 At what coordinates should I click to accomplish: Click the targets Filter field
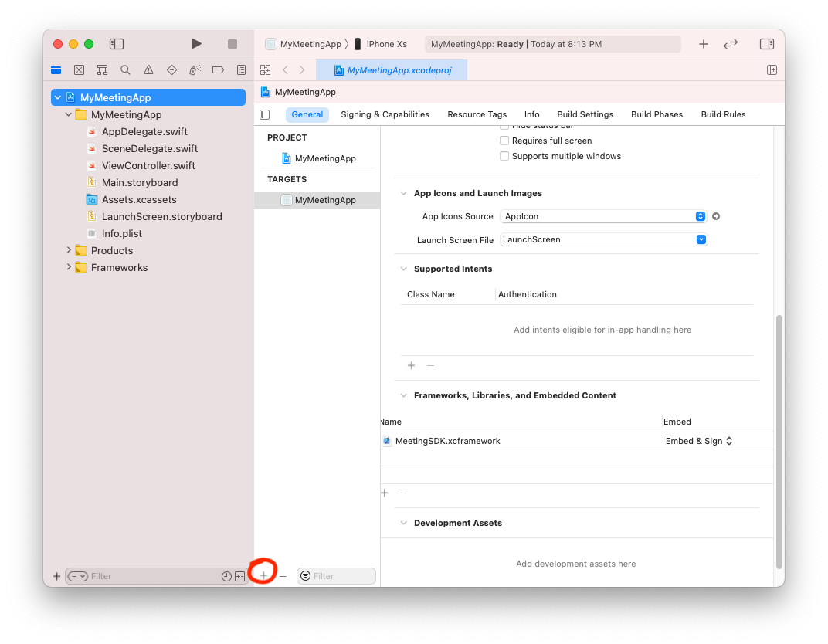[337, 576]
